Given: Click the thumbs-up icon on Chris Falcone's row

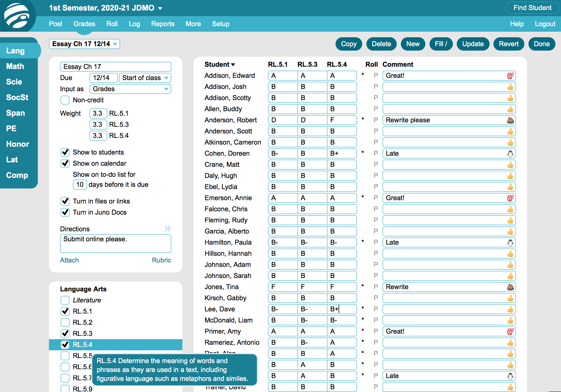Looking at the screenshot, I should pyautogui.click(x=510, y=209).
